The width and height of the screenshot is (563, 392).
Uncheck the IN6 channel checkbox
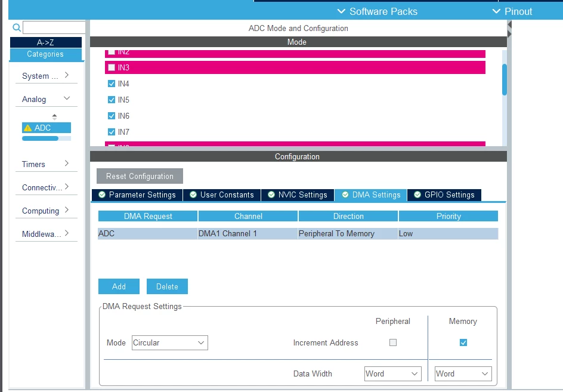[x=112, y=116]
